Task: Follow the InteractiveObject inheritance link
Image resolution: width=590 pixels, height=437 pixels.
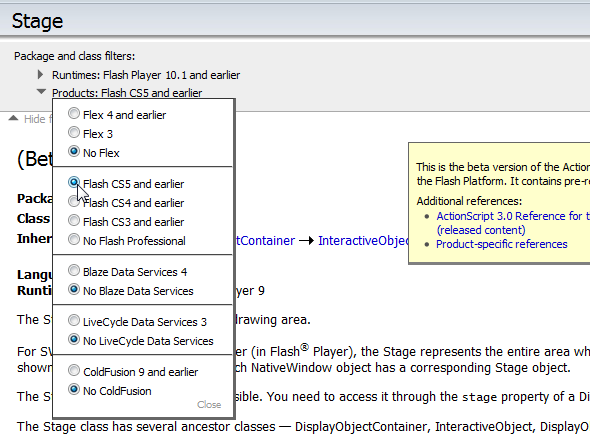Action: click(363, 241)
